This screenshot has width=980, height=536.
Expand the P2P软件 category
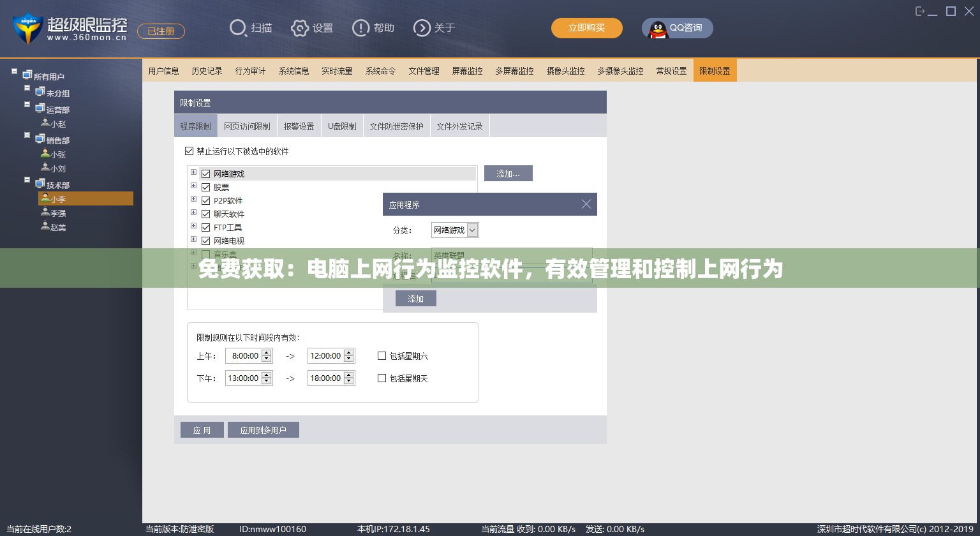(x=194, y=199)
